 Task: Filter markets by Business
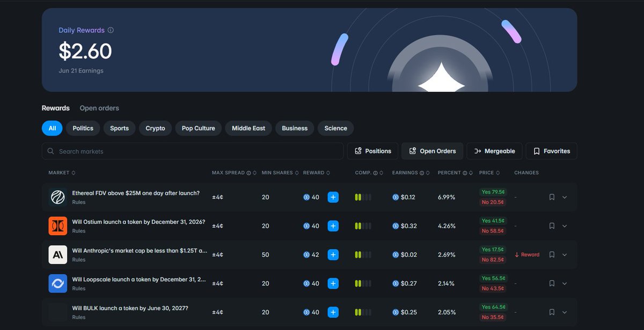[x=295, y=128]
